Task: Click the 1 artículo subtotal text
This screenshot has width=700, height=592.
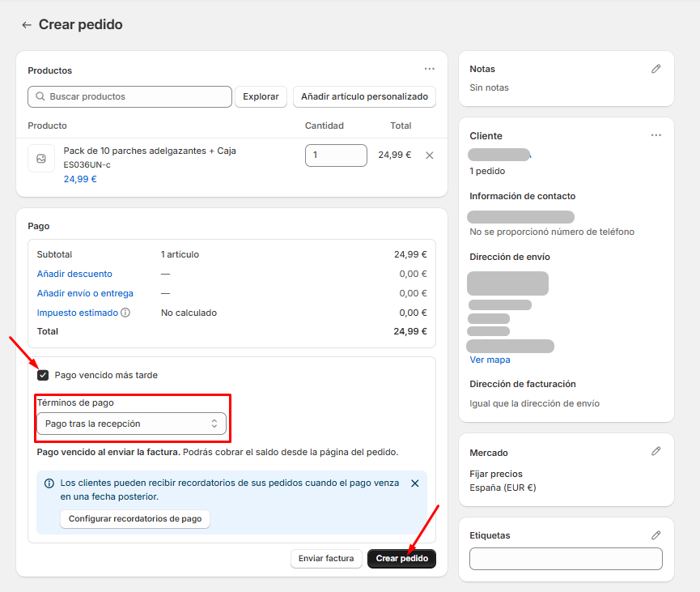Action: point(180,254)
